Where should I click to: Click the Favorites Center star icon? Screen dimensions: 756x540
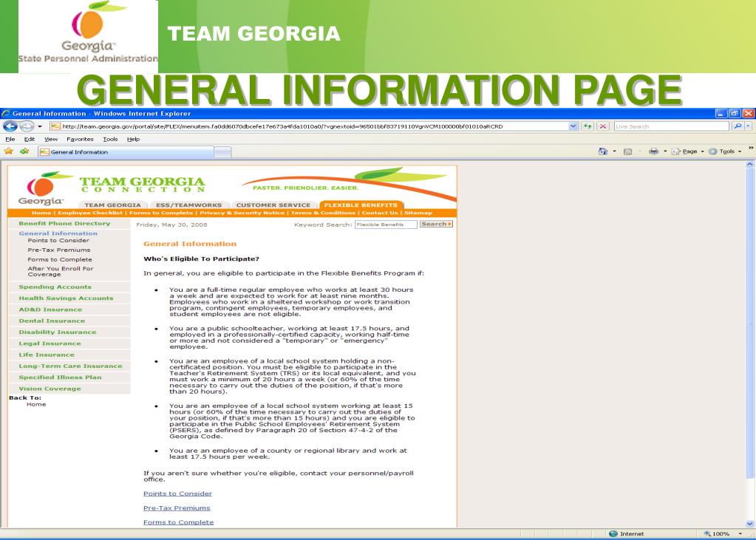[8, 151]
